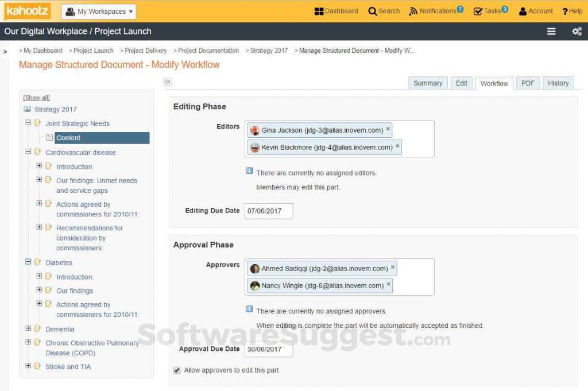The width and height of the screenshot is (588, 391).
Task: Go to Project Documentation breadcrumb
Action: pyautogui.click(x=208, y=51)
